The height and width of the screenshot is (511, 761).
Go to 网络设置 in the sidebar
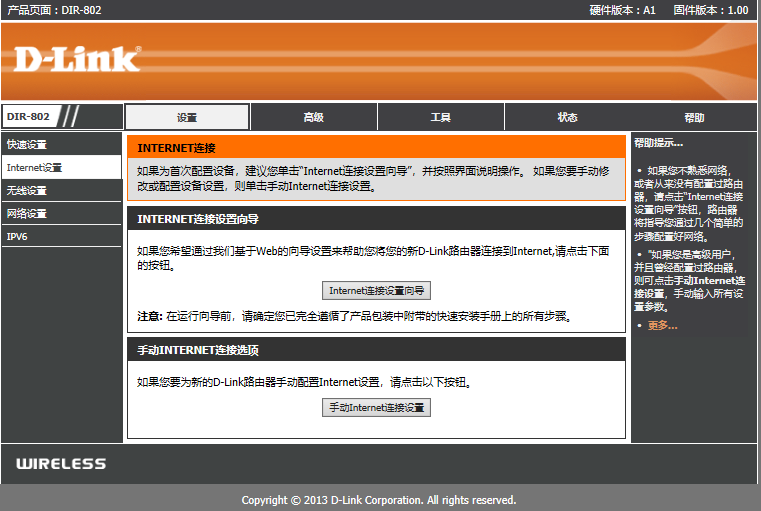pyautogui.click(x=27, y=214)
